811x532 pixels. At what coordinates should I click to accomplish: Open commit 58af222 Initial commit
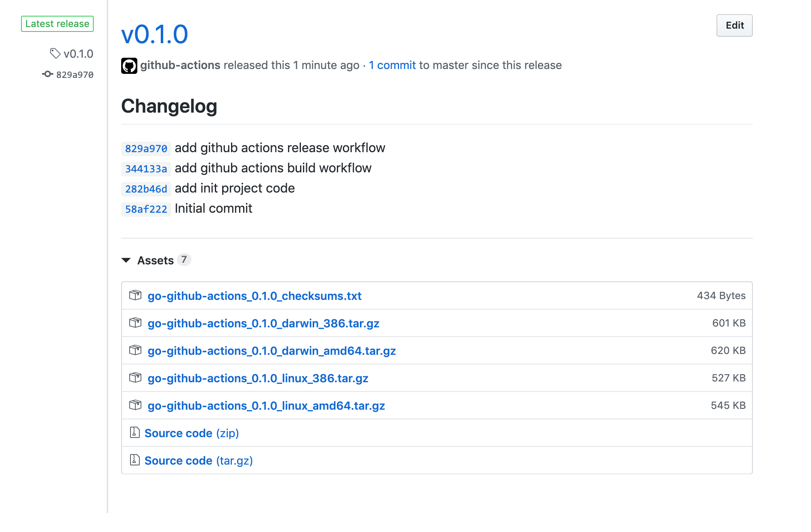[145, 209]
